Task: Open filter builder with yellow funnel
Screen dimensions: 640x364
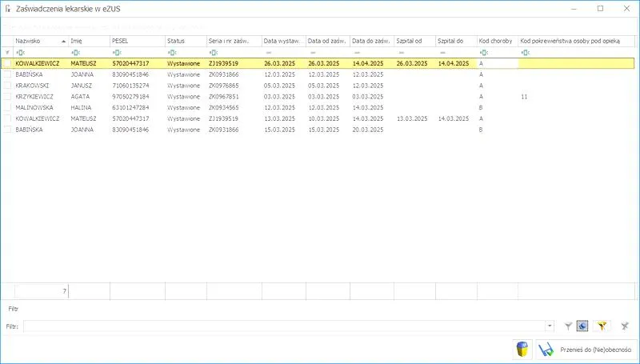Action: [602, 326]
